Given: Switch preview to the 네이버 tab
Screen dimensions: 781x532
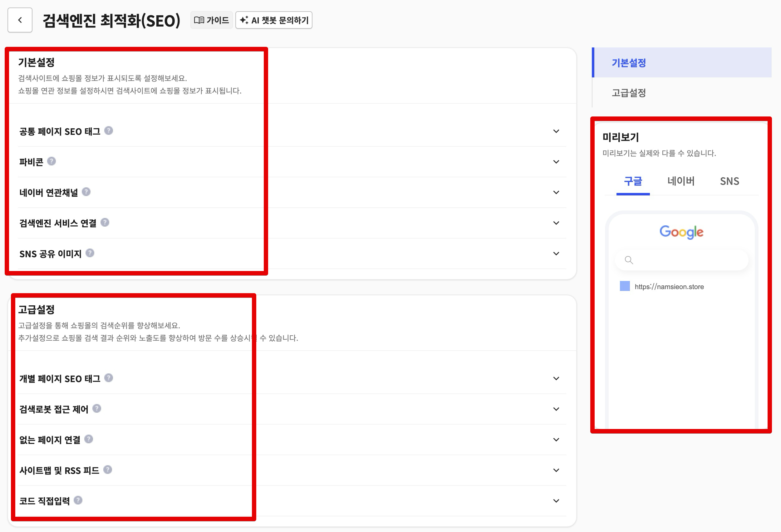Looking at the screenshot, I should (680, 181).
